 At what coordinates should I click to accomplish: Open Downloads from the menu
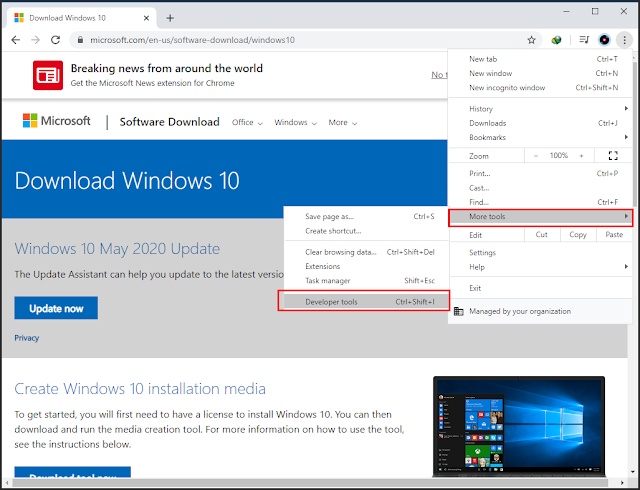(540, 123)
